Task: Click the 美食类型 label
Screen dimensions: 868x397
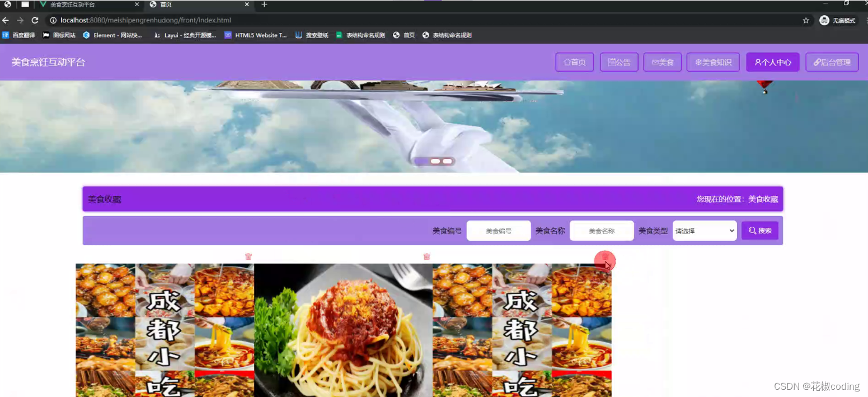Action: [653, 231]
